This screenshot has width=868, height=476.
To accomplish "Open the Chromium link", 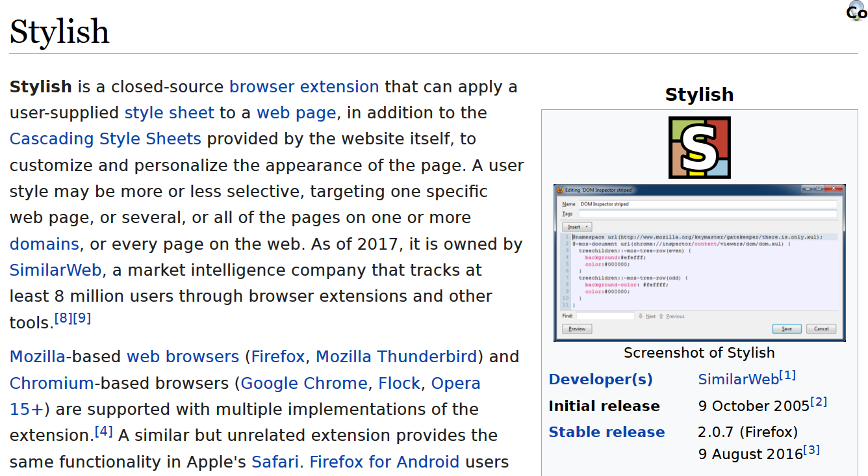I will 52,384.
